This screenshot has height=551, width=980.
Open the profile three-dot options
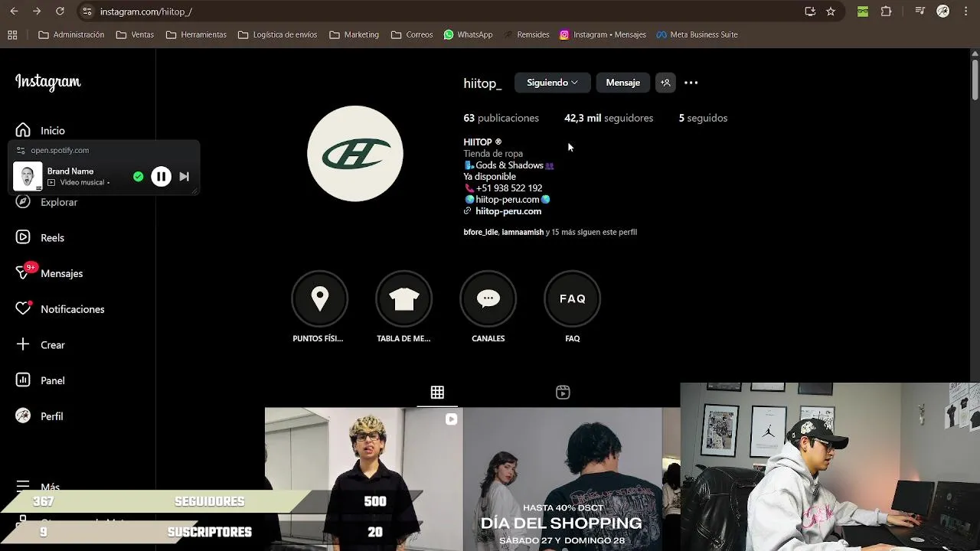pos(691,83)
